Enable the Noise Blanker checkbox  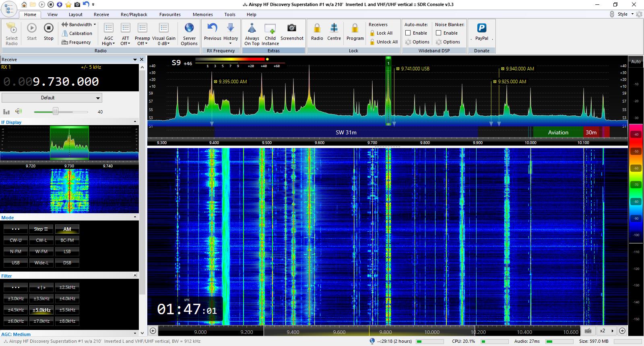(439, 33)
